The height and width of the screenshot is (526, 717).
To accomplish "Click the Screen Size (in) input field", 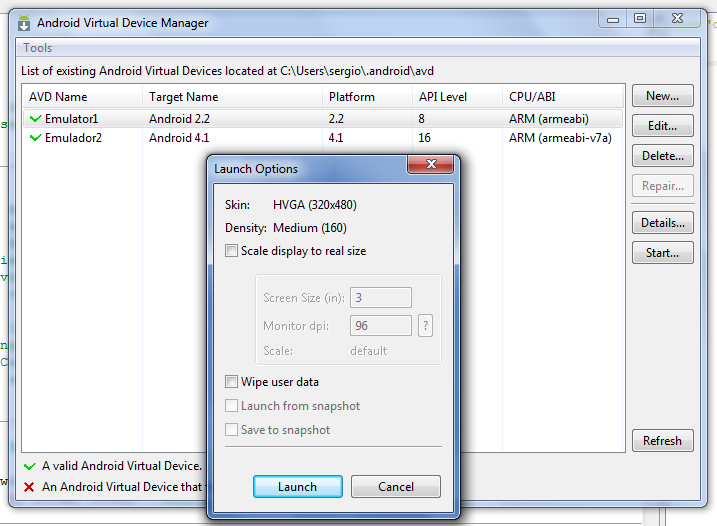I will coord(381,298).
